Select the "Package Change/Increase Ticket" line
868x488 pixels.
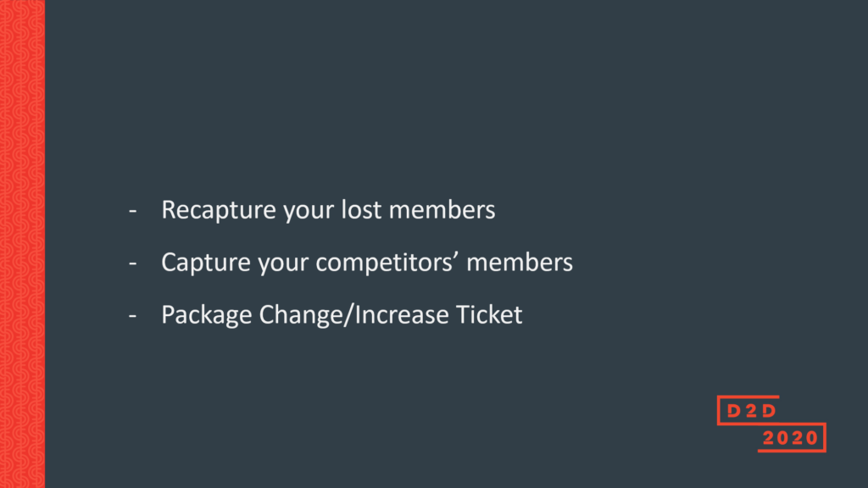tap(342, 315)
